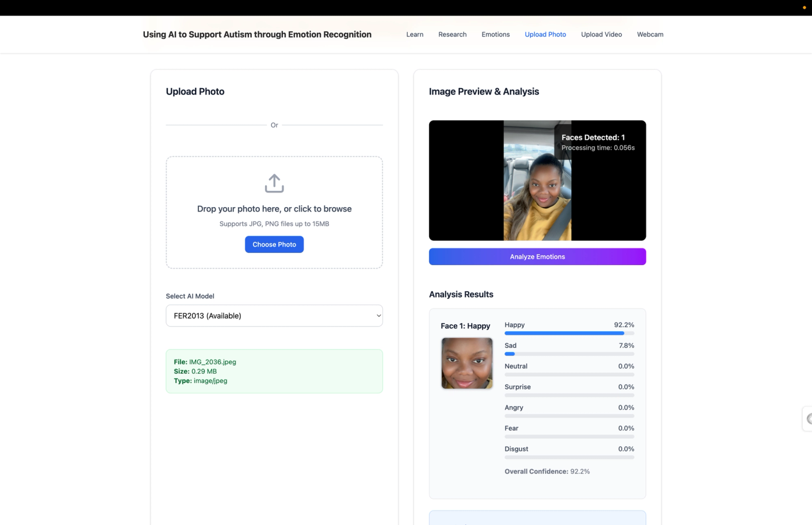The width and height of the screenshot is (812, 525).
Task: Click the 'Or' divider label
Action: click(x=274, y=125)
